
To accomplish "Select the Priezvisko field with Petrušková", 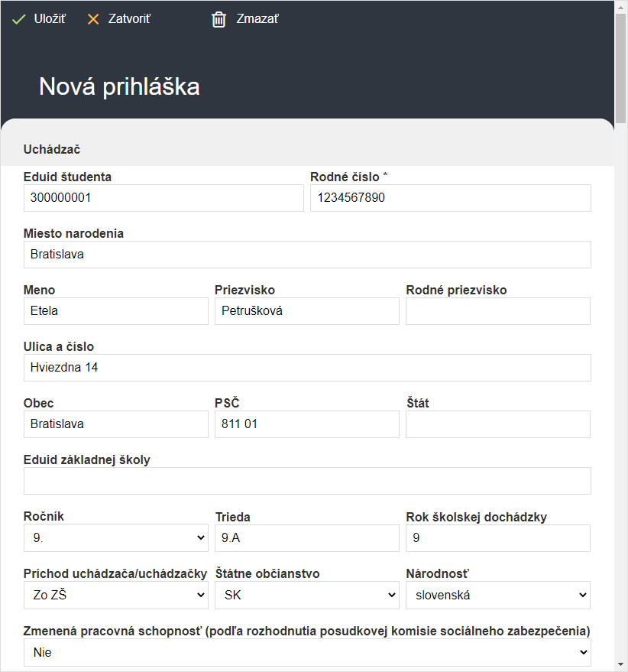I will [x=306, y=311].
